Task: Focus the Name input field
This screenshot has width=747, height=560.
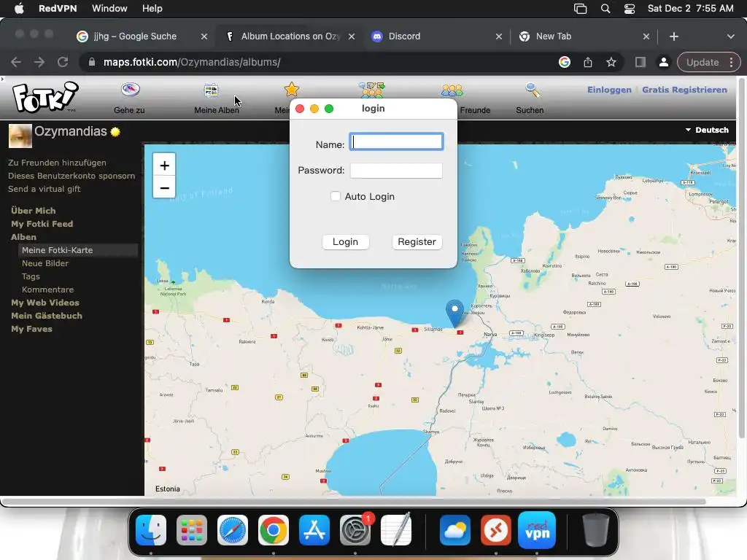Action: pyautogui.click(x=396, y=142)
